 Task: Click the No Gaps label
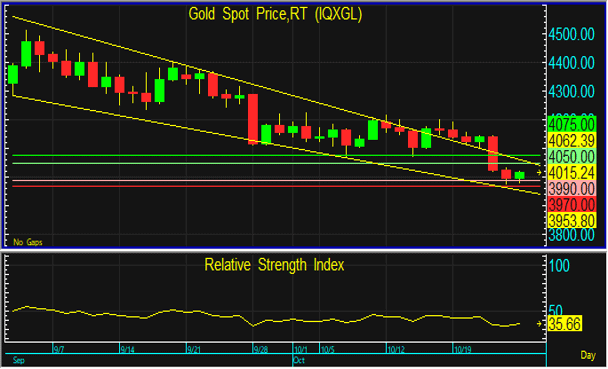[x=28, y=242]
